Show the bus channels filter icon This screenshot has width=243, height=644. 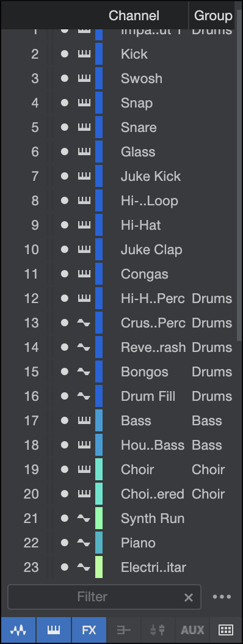coord(123,629)
